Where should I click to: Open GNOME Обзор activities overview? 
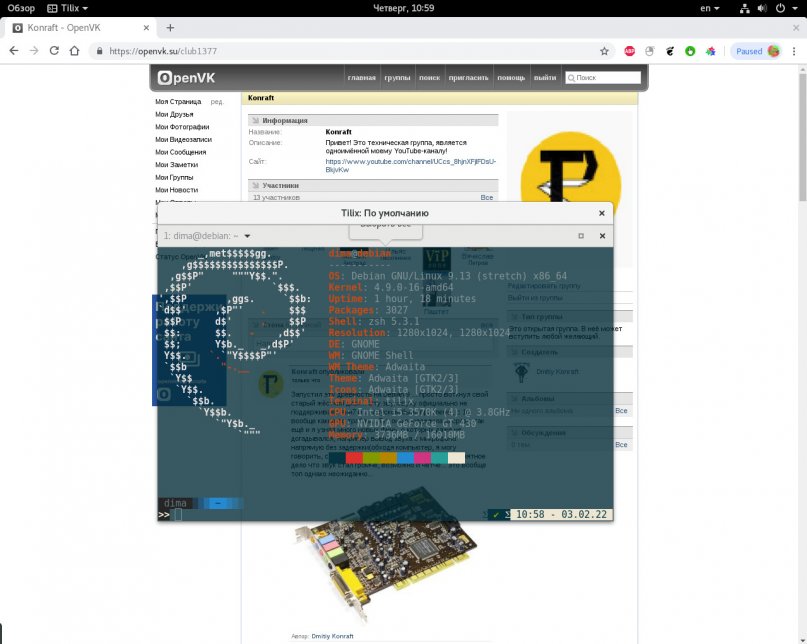[x=21, y=8]
